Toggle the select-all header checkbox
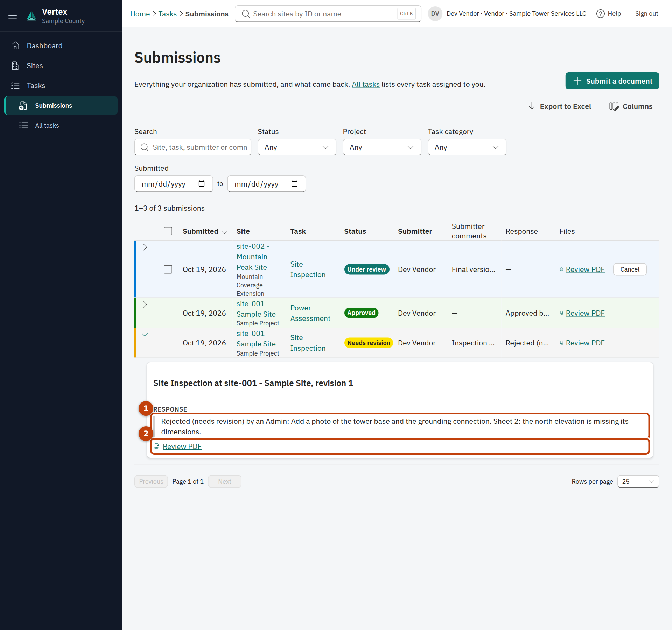Image resolution: width=672 pixels, height=630 pixels. [168, 231]
